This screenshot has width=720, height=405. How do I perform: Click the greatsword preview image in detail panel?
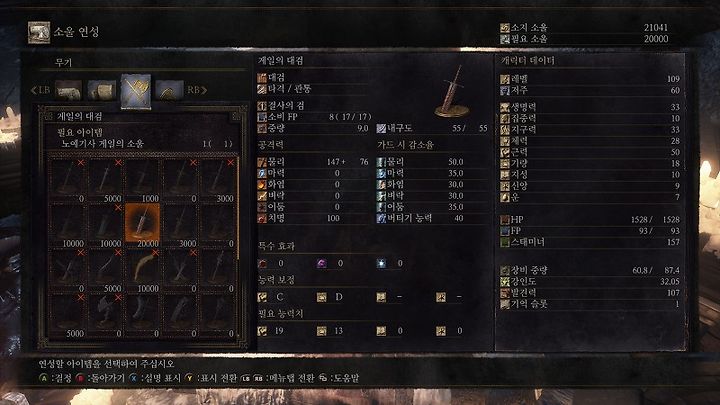[452, 91]
